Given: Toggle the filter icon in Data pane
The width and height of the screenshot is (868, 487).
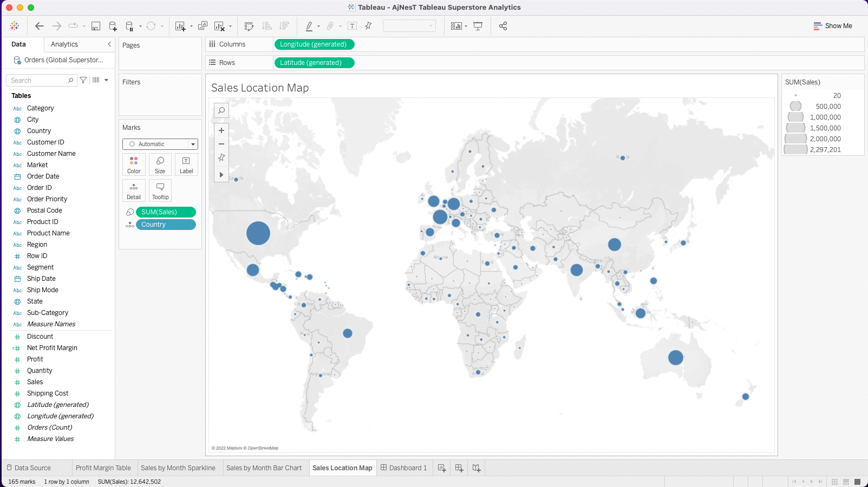Looking at the screenshot, I should pos(83,80).
